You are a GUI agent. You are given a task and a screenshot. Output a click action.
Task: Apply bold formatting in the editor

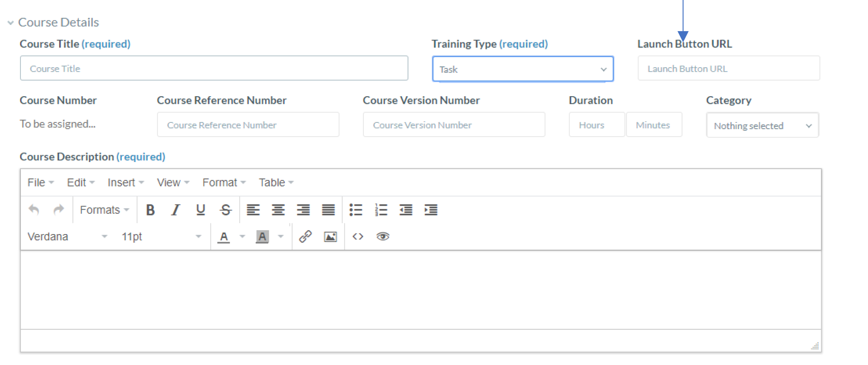coord(150,210)
